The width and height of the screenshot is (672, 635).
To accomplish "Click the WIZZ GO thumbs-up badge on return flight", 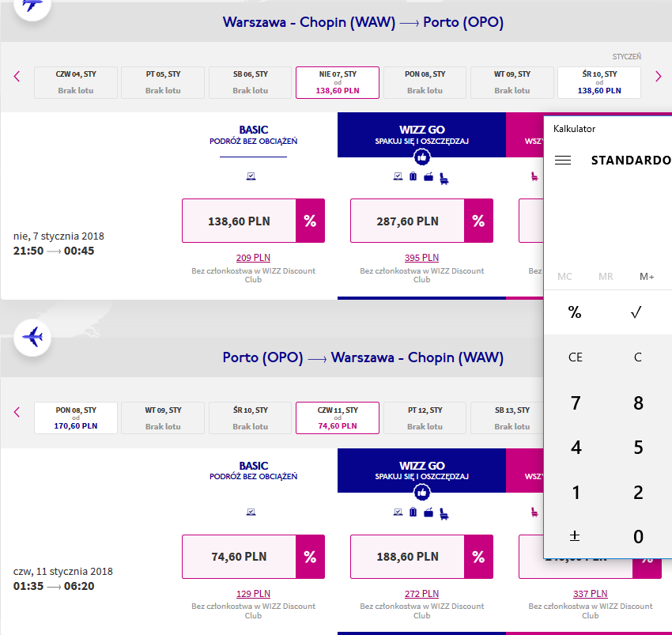I will click(422, 493).
